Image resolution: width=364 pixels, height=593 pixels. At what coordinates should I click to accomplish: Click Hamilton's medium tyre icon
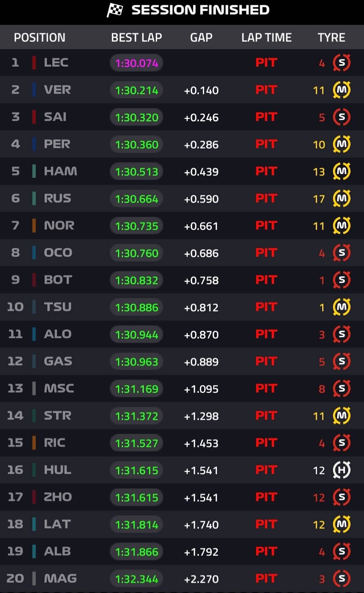tap(341, 171)
